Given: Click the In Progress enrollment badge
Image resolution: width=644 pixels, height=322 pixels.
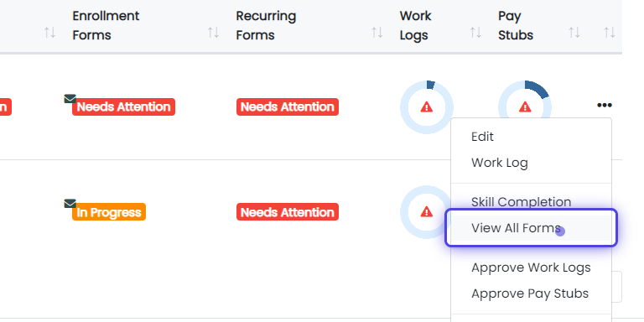Looking at the screenshot, I should point(109,212).
